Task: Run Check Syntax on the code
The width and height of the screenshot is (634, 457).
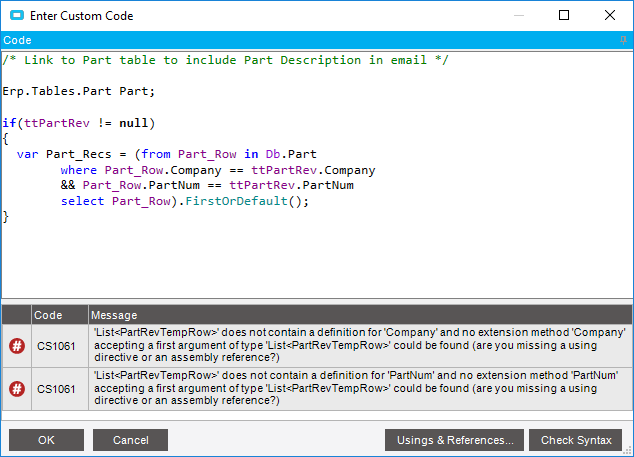Action: click(576, 440)
